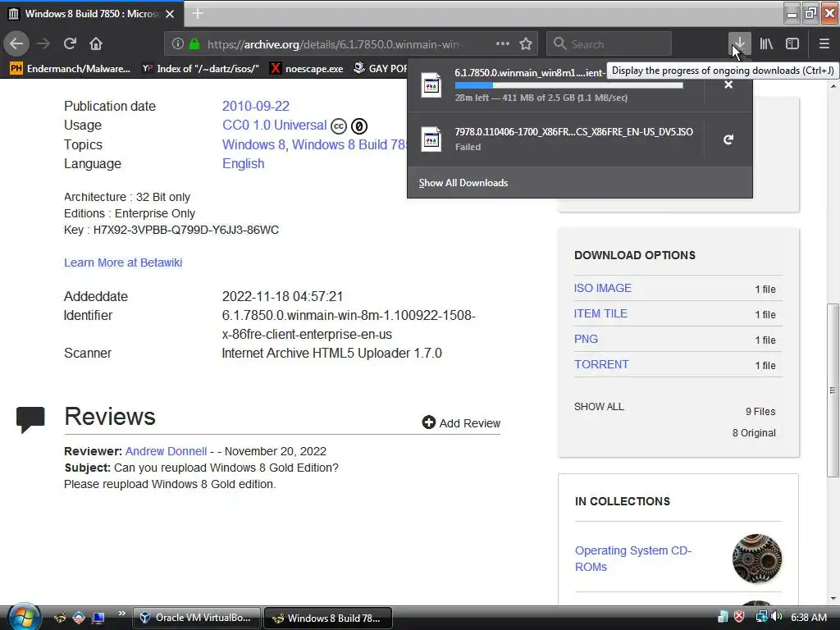
Task: Click Windows 8 Build 78... taskbar button
Action: click(x=328, y=618)
